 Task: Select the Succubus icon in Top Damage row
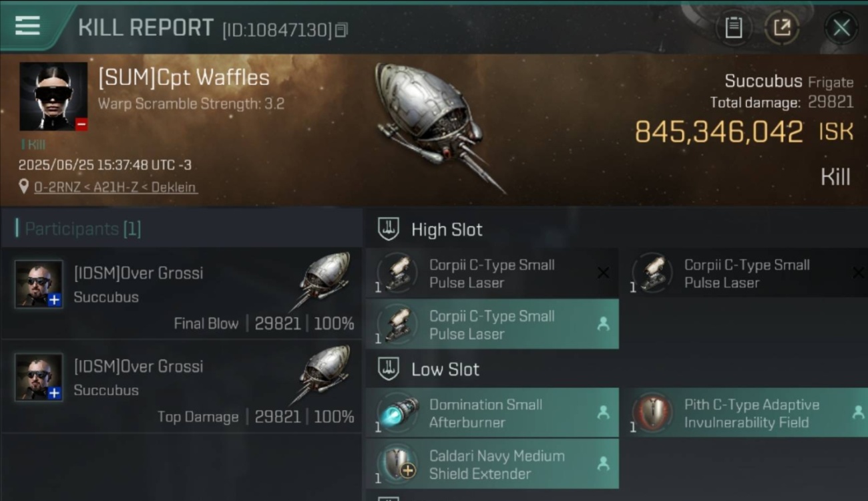point(322,373)
